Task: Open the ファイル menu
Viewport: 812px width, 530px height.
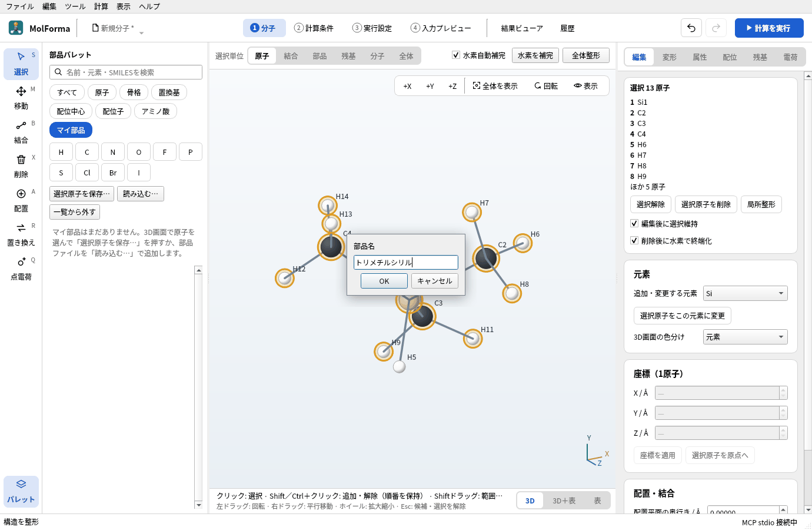Action: (20, 6)
